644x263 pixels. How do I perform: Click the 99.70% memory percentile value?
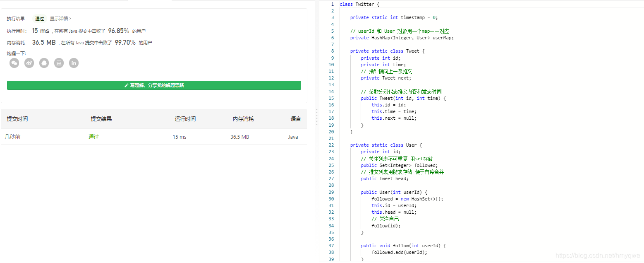pyautogui.click(x=125, y=42)
